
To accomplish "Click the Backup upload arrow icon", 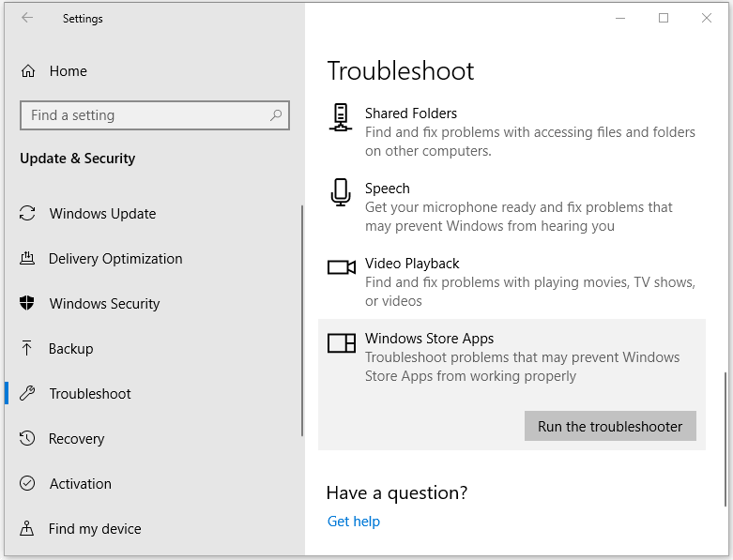I will point(26,348).
